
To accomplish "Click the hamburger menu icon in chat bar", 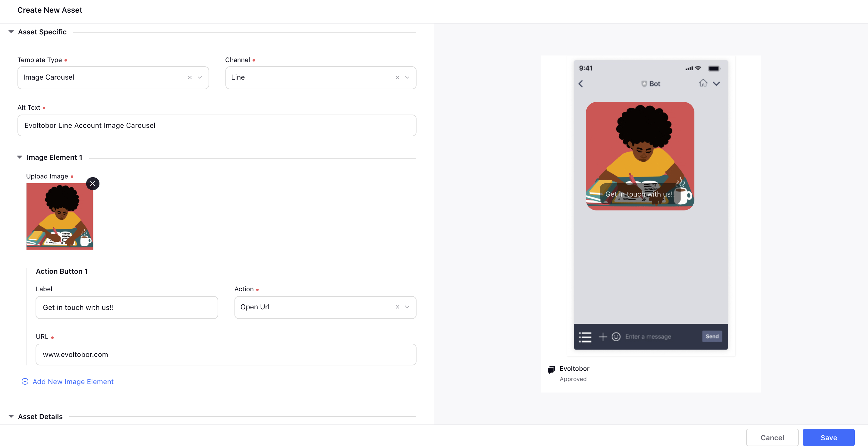I will point(585,336).
